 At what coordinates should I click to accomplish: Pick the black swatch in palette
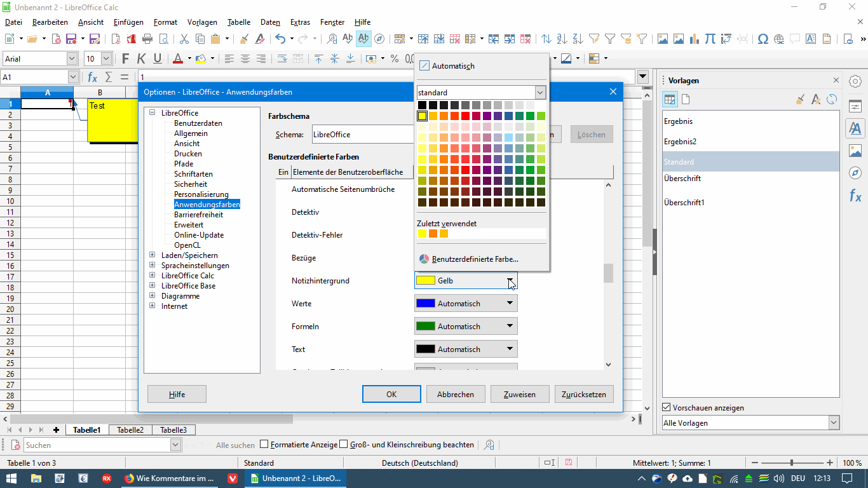(422, 105)
